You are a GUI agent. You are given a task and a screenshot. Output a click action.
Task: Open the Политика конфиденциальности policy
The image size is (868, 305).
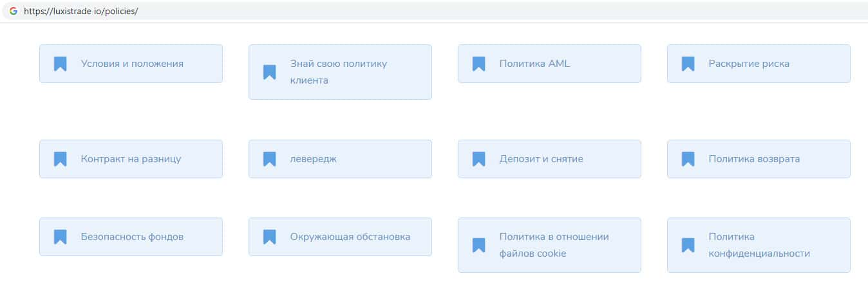click(759, 245)
